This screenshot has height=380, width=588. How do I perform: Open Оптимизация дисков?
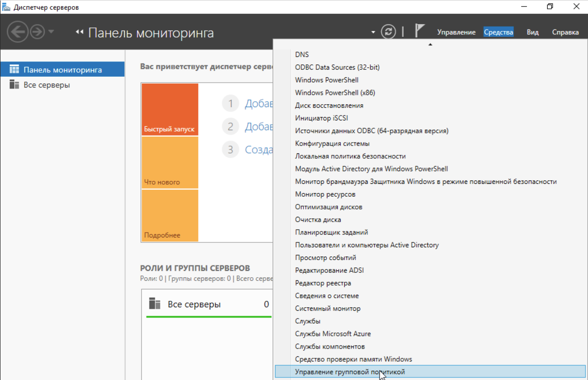(x=430, y=206)
